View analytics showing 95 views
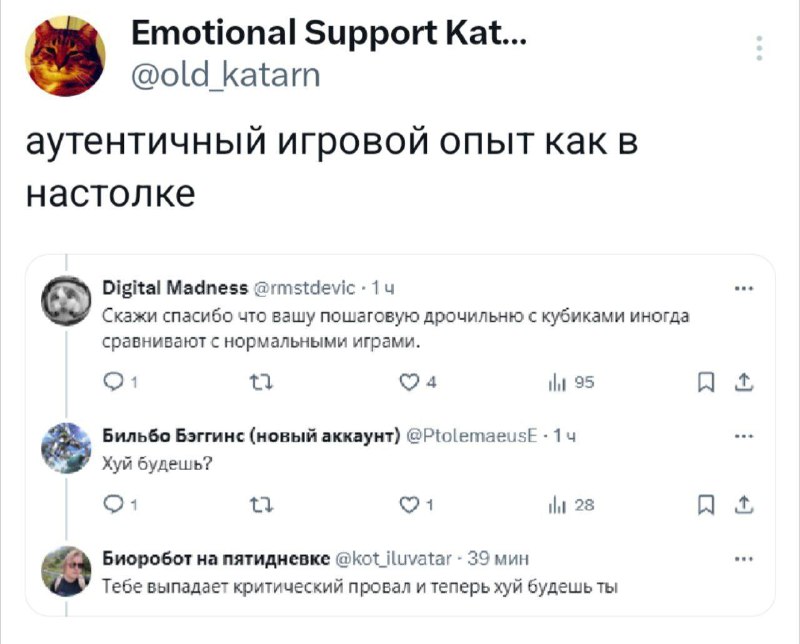 (x=571, y=382)
